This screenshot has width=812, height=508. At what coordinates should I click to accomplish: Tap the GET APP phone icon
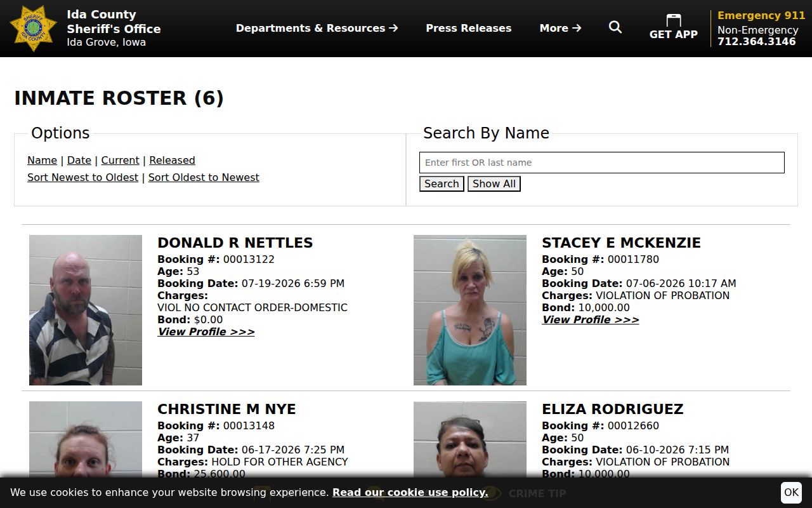coord(674,20)
